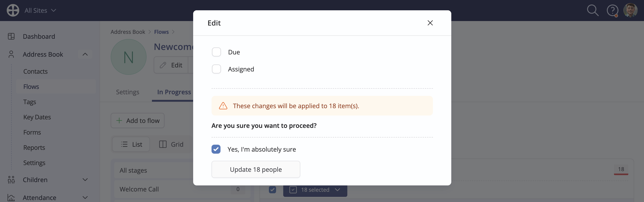Click the Update 18 people button
Image resolution: width=644 pixels, height=202 pixels.
[256, 169]
